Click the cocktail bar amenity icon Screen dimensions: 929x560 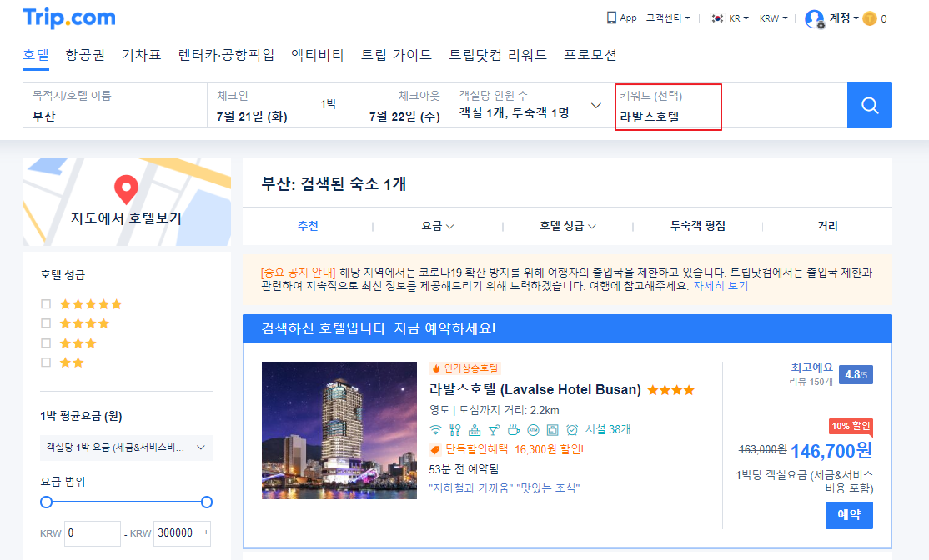click(495, 430)
